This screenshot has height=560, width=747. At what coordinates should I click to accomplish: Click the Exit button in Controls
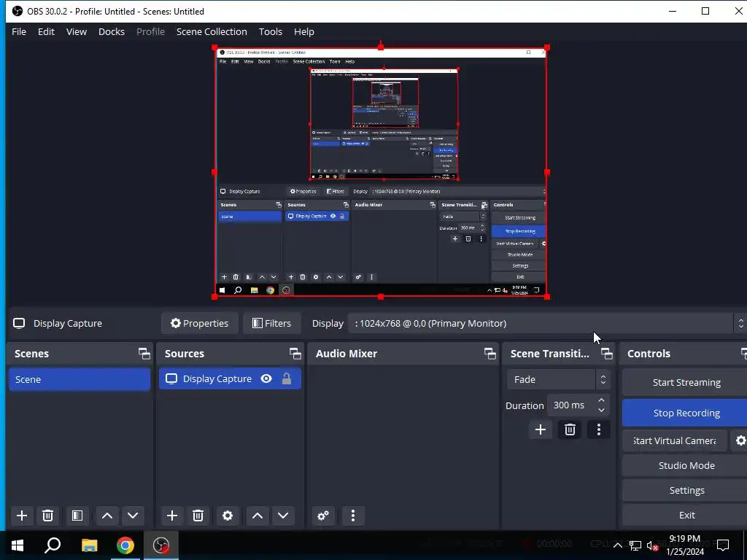[686, 515]
